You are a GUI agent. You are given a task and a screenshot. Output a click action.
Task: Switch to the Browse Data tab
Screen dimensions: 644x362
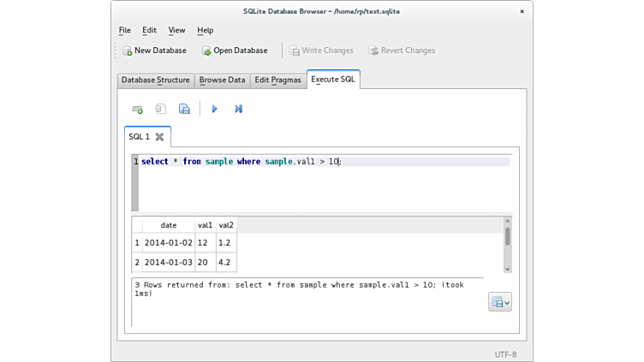tap(222, 80)
